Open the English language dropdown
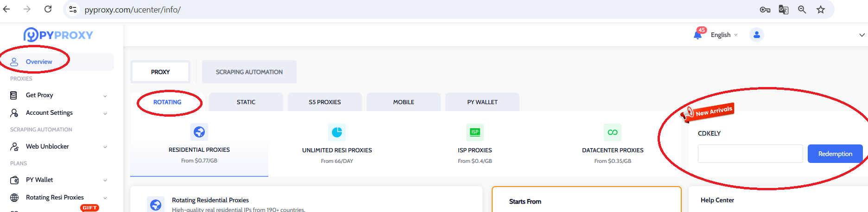868x212 pixels. 724,35
